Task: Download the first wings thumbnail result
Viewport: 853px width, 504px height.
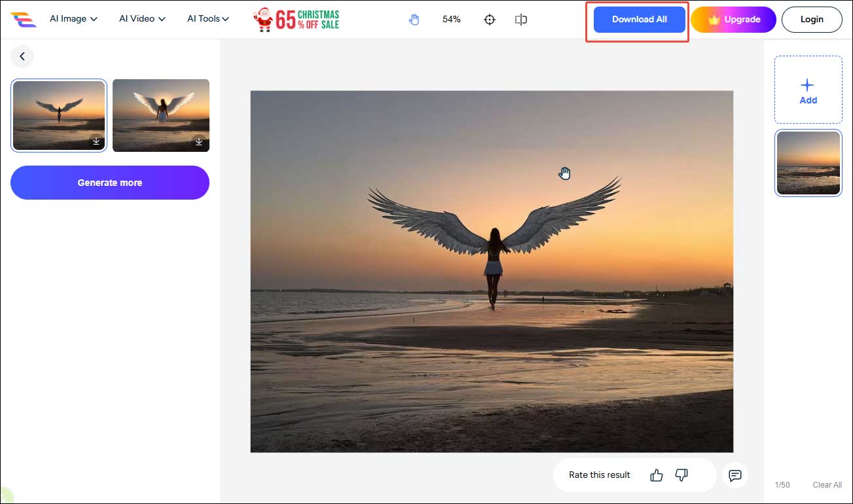Action: pyautogui.click(x=96, y=141)
